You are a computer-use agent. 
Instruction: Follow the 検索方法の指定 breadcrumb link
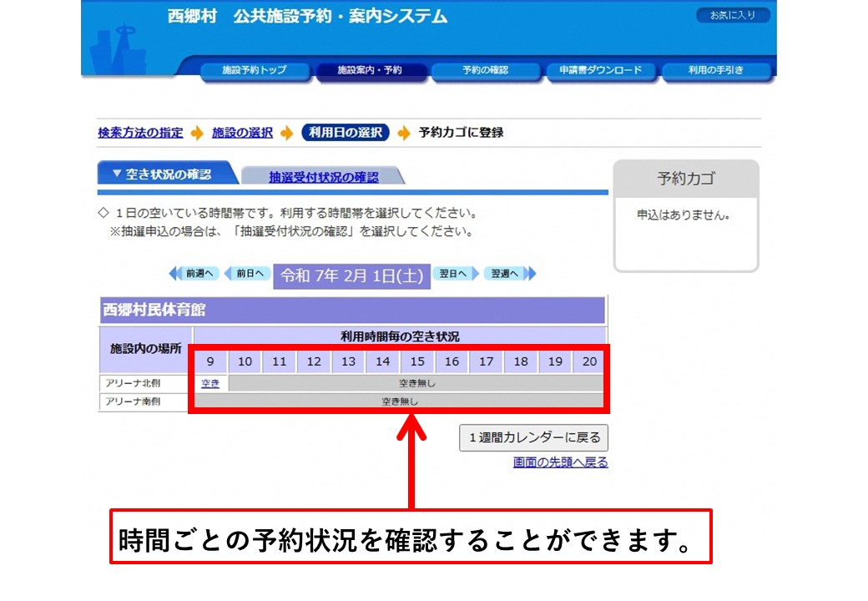[x=140, y=133]
